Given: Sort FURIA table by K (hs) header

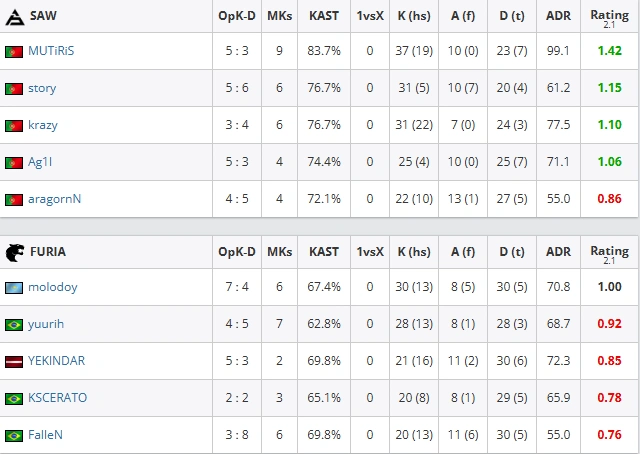Looking at the screenshot, I should [x=414, y=252].
